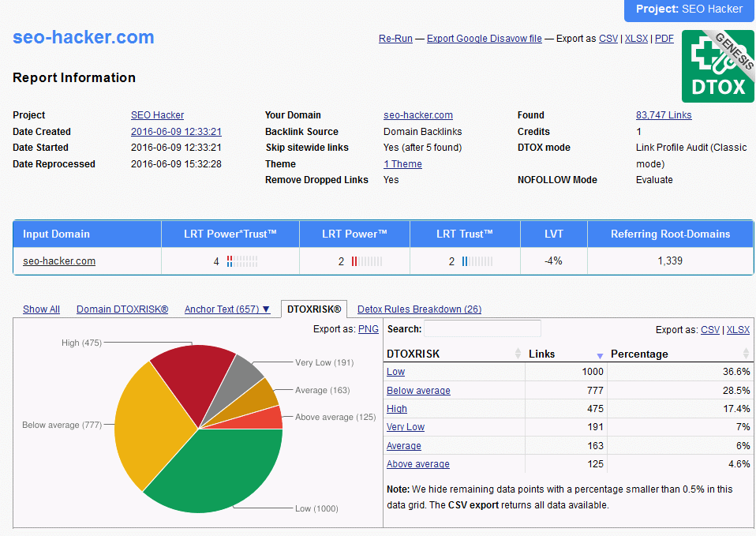756x536 pixels.
Task: Sort by Percentage column arrows
Action: (746, 354)
